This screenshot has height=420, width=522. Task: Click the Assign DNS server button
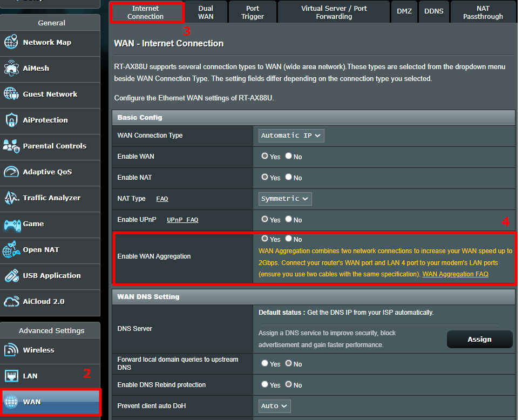pyautogui.click(x=479, y=339)
